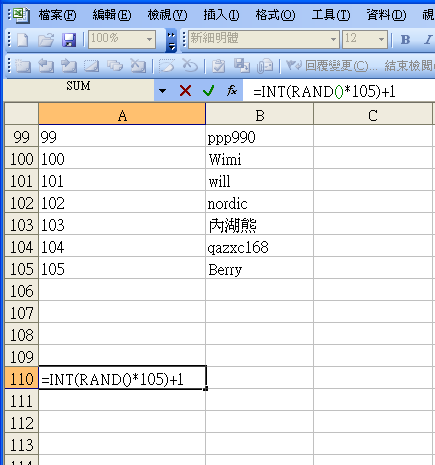
Task: Toggle Show/Hide Comment icon
Action: point(91,66)
